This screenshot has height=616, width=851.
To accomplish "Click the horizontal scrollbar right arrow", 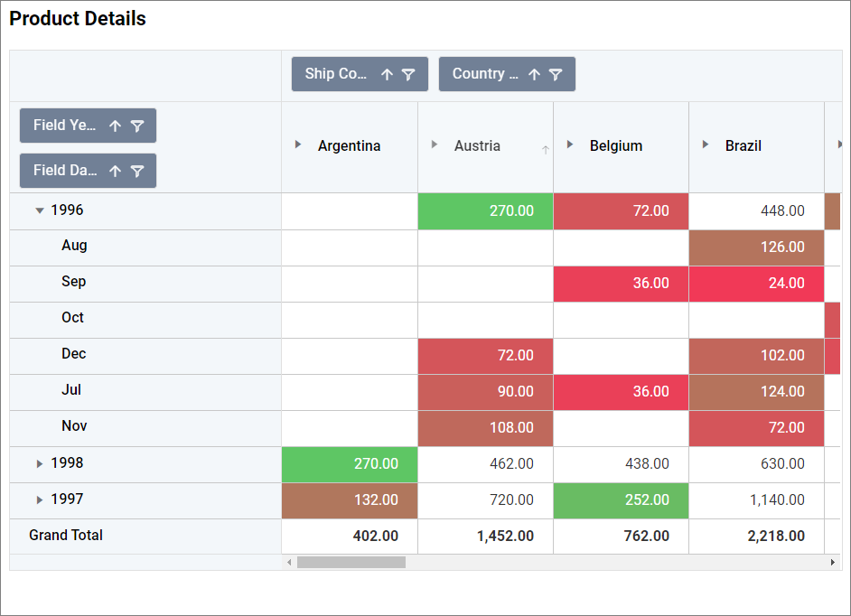I will point(832,563).
